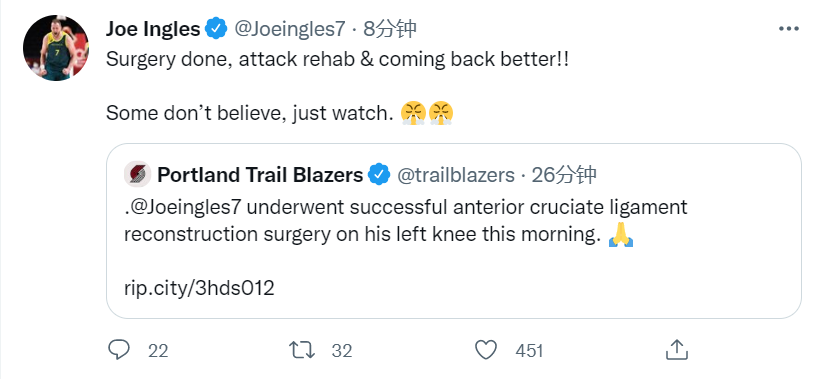Open Joe Ingles profile picture

pyautogui.click(x=56, y=48)
